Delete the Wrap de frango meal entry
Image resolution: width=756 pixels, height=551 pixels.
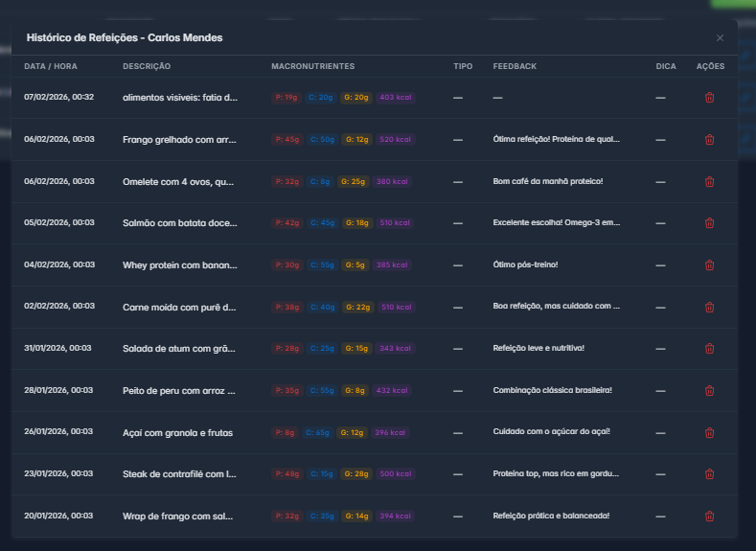709,517
